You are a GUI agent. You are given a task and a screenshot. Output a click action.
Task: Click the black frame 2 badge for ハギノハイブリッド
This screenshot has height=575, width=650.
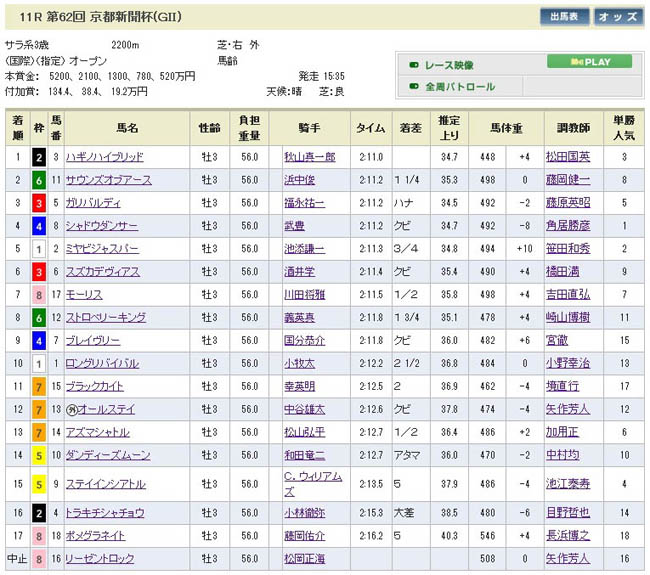click(38, 157)
